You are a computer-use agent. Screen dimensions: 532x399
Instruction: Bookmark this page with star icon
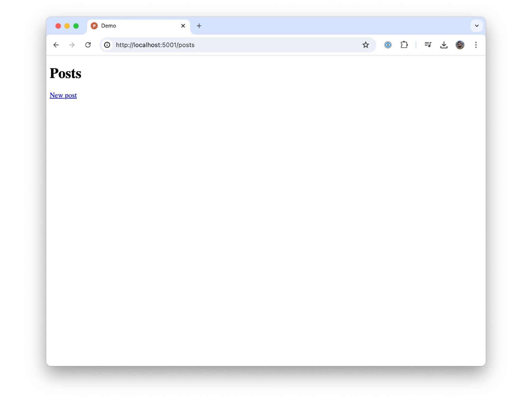pos(365,45)
